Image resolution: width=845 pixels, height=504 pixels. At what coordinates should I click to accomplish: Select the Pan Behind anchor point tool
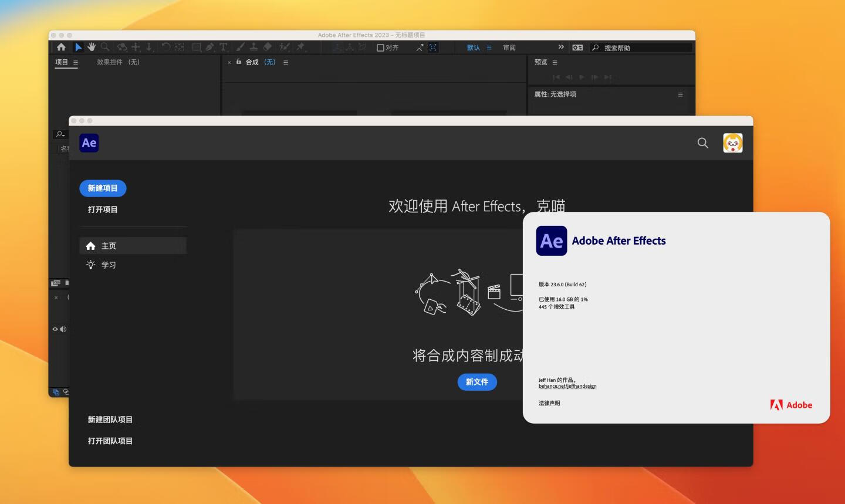[x=179, y=47]
